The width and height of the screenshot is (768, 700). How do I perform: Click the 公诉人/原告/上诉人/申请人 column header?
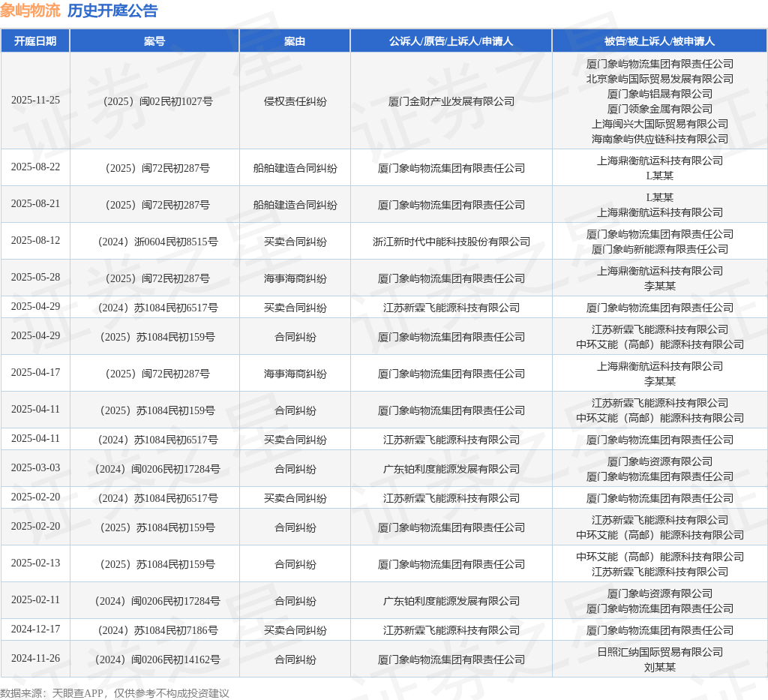[451, 41]
